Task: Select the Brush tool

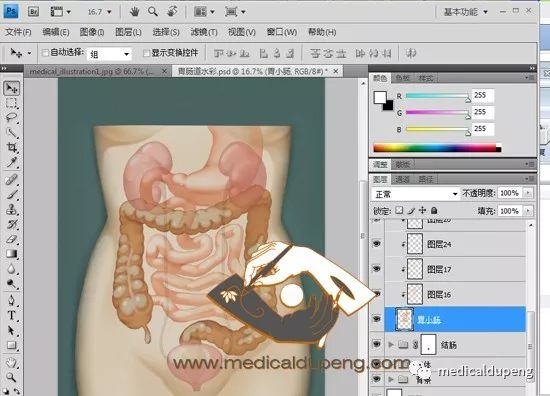Action: tap(12, 195)
